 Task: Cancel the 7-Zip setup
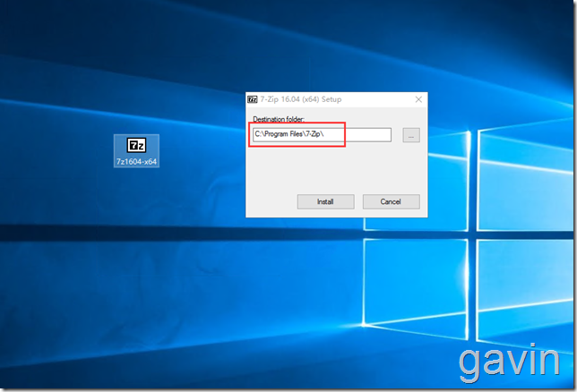click(392, 201)
